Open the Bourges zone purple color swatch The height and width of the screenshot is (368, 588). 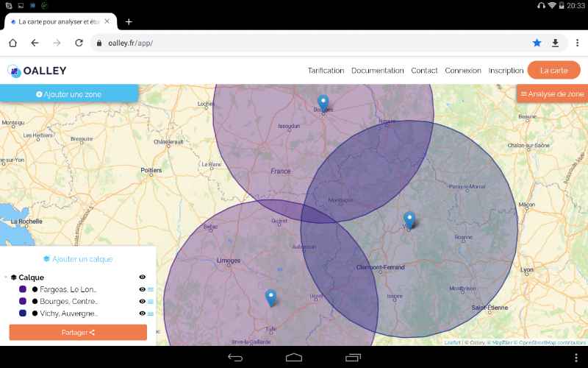[x=23, y=301]
